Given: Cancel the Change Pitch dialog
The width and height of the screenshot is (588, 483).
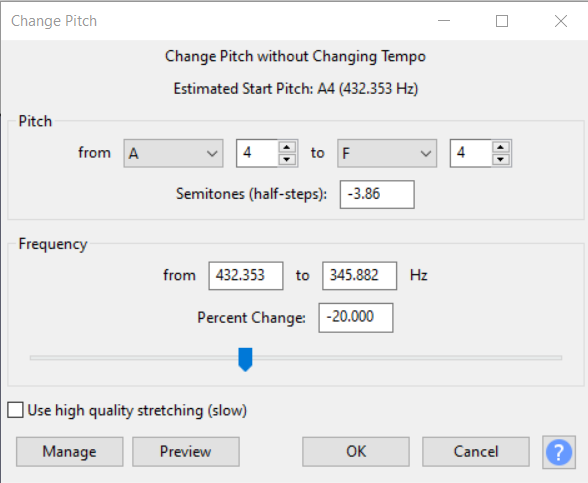Looking at the screenshot, I should pyautogui.click(x=476, y=452).
